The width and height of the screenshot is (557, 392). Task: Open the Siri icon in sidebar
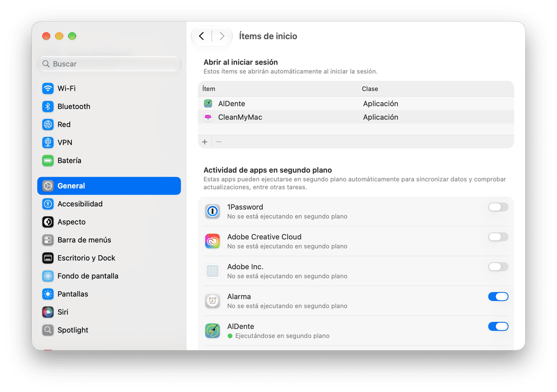pos(48,312)
